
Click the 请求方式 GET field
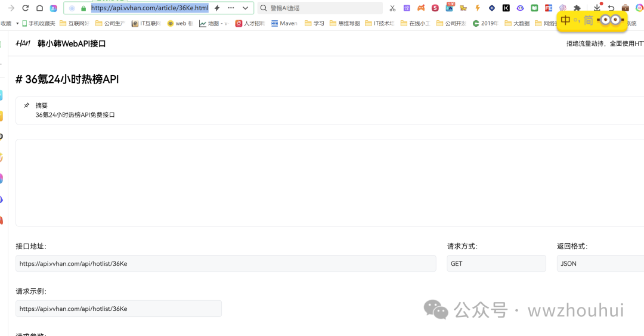point(497,263)
